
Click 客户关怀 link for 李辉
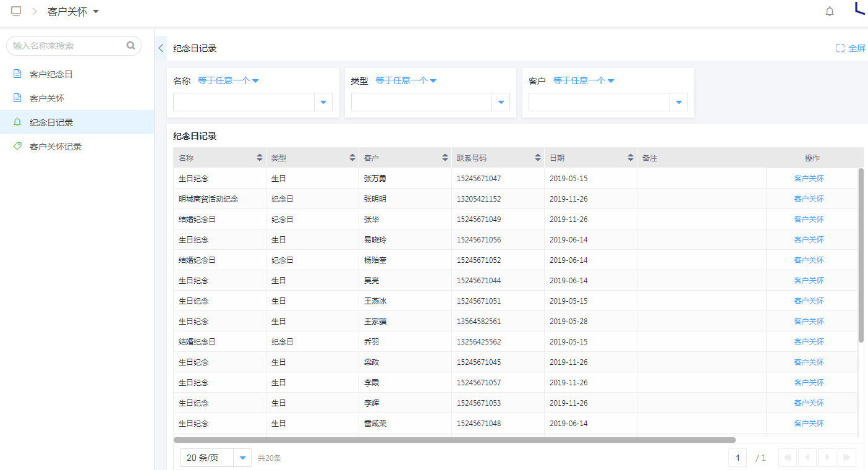[x=809, y=403]
